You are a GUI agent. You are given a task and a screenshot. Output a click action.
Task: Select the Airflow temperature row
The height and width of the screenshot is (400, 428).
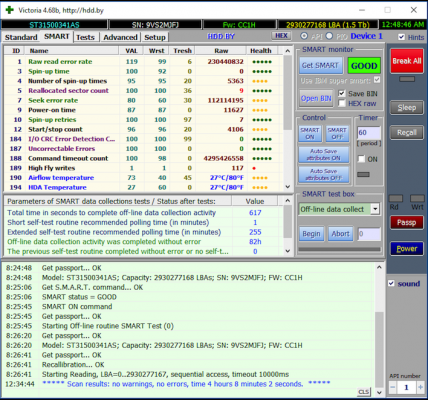(x=143, y=178)
